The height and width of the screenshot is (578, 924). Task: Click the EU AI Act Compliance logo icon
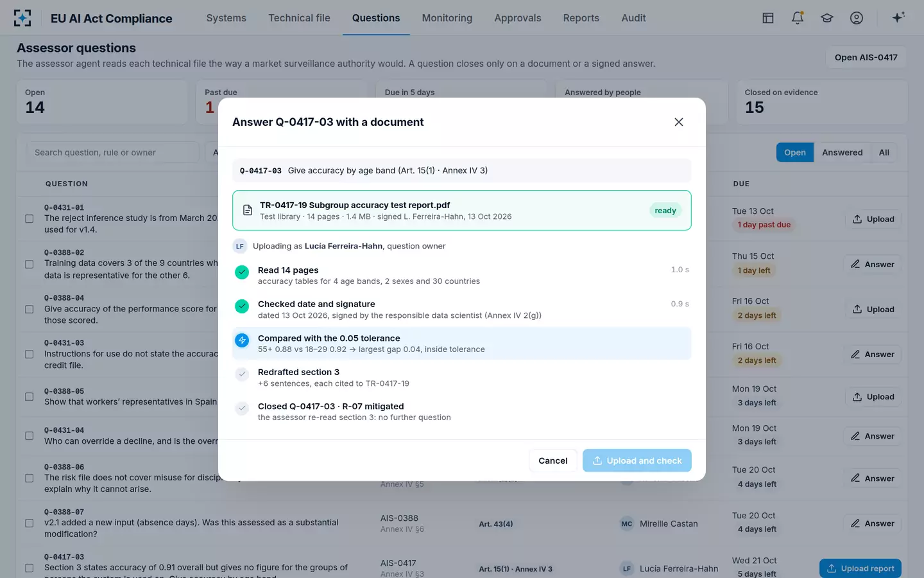(22, 18)
